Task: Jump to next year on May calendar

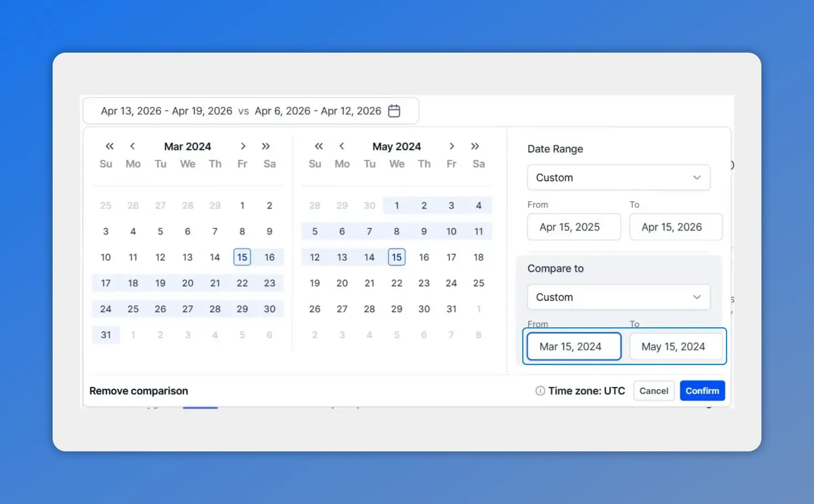Action: [x=475, y=146]
